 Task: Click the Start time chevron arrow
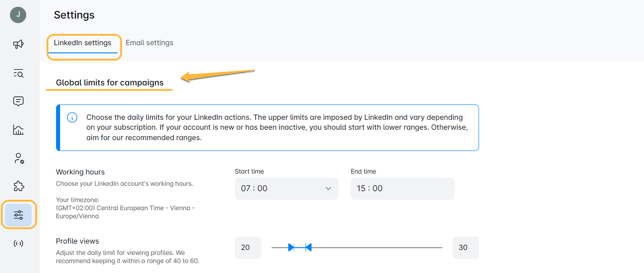[x=328, y=188]
